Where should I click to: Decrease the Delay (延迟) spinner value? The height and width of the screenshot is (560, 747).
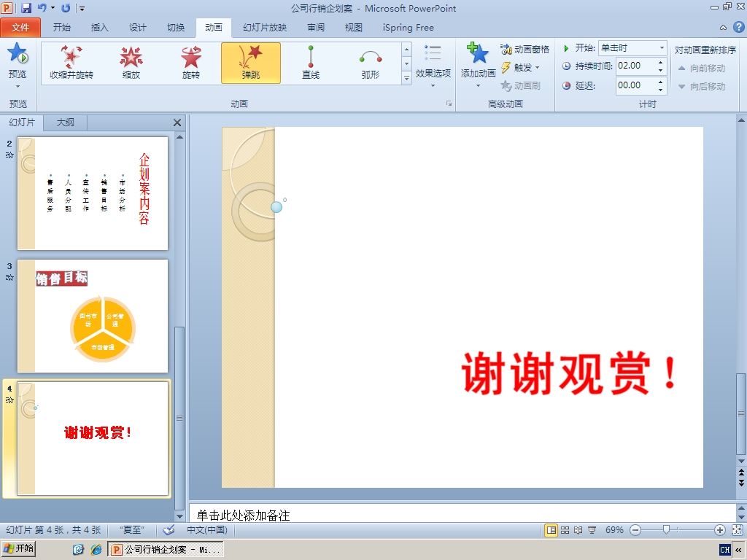tap(660, 89)
